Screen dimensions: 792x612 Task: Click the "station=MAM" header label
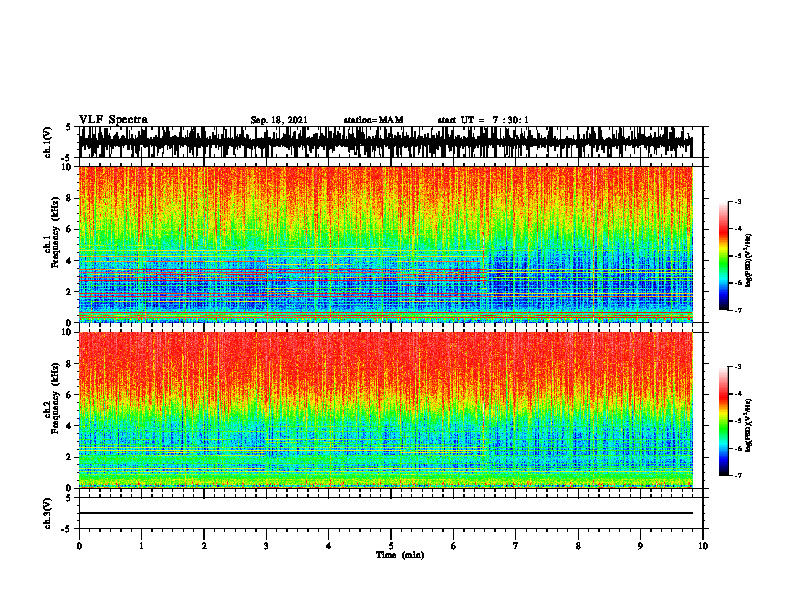click(x=373, y=120)
